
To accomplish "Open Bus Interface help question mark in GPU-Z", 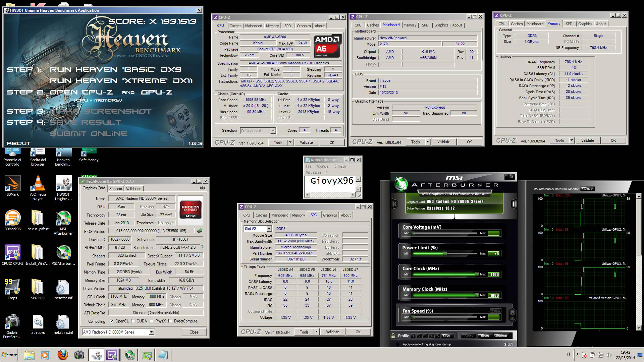I will click(202, 247).
